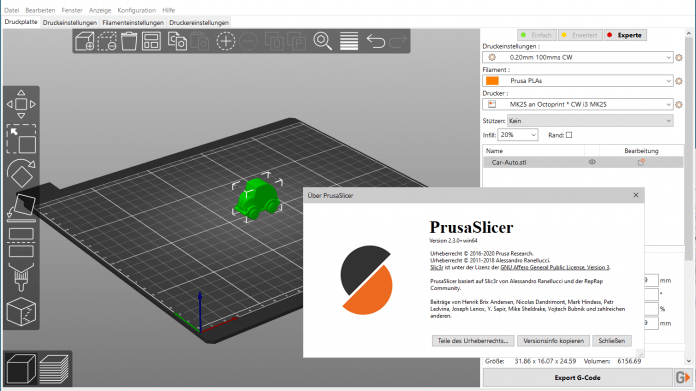Click gear icon beside Filament preset
Screen dimensions: 696x391
pos(679,81)
